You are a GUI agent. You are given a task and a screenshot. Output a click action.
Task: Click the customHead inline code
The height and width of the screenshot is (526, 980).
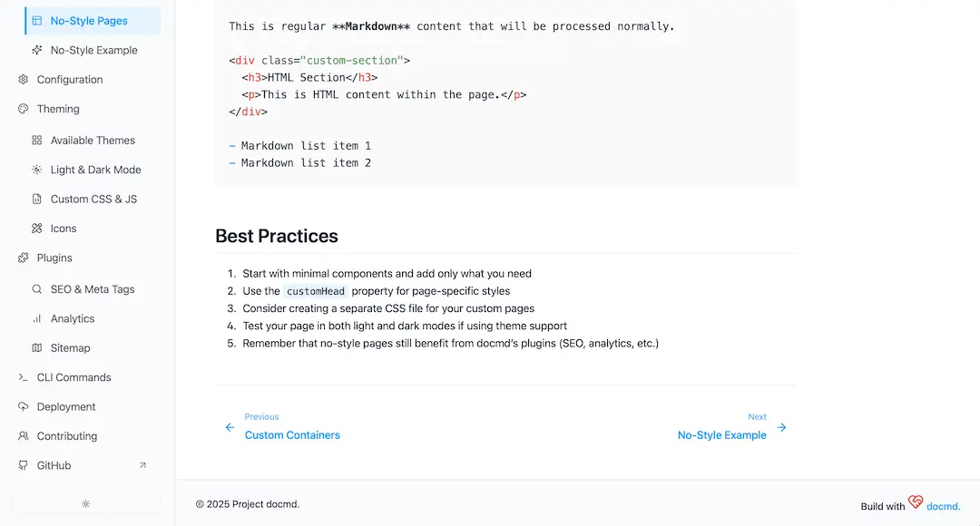(316, 291)
